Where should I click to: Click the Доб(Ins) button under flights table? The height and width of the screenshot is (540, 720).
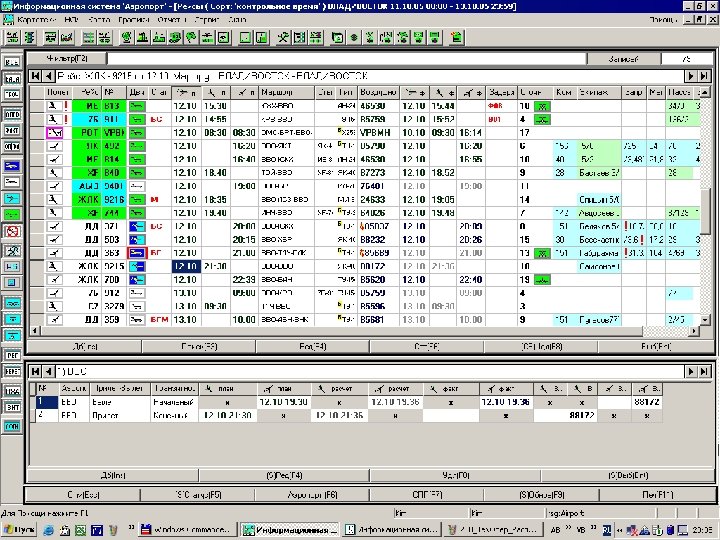click(84, 347)
